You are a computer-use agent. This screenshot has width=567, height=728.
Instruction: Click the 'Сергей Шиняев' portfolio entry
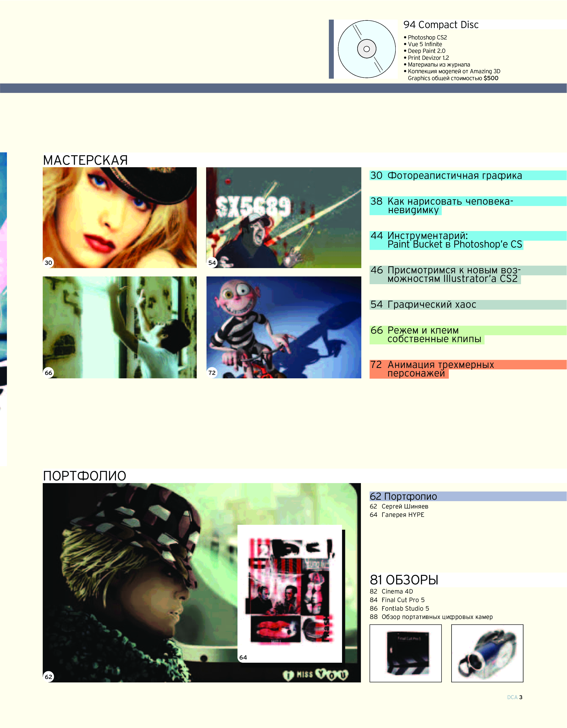(x=405, y=506)
